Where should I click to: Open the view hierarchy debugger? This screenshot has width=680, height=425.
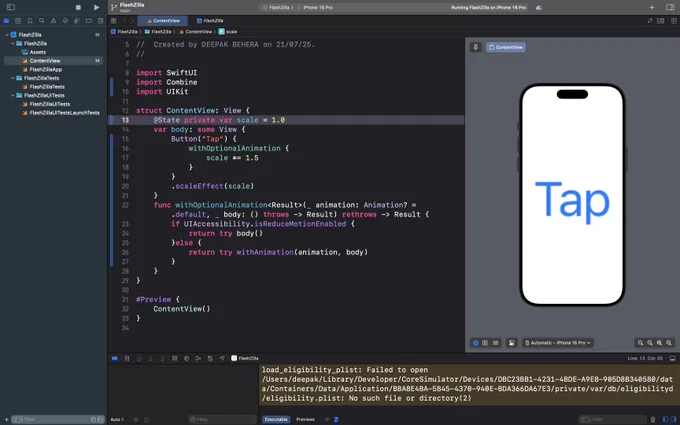[x=175, y=358]
